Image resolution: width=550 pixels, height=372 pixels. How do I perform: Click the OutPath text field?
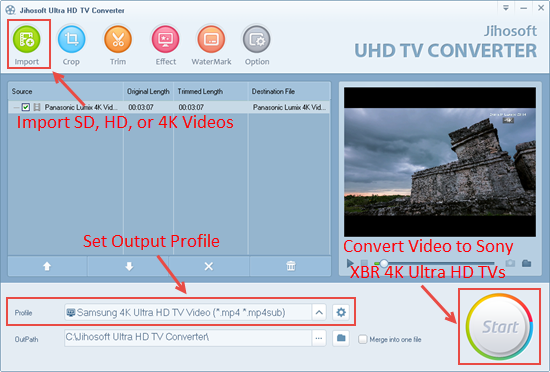(188, 338)
